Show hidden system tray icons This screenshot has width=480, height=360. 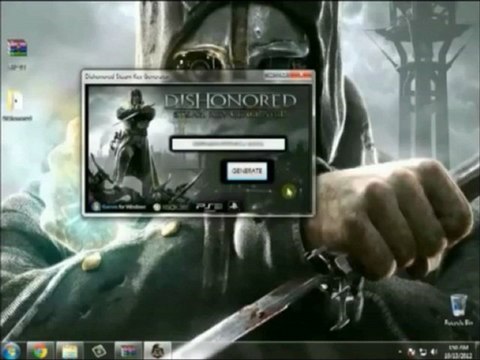click(400, 351)
